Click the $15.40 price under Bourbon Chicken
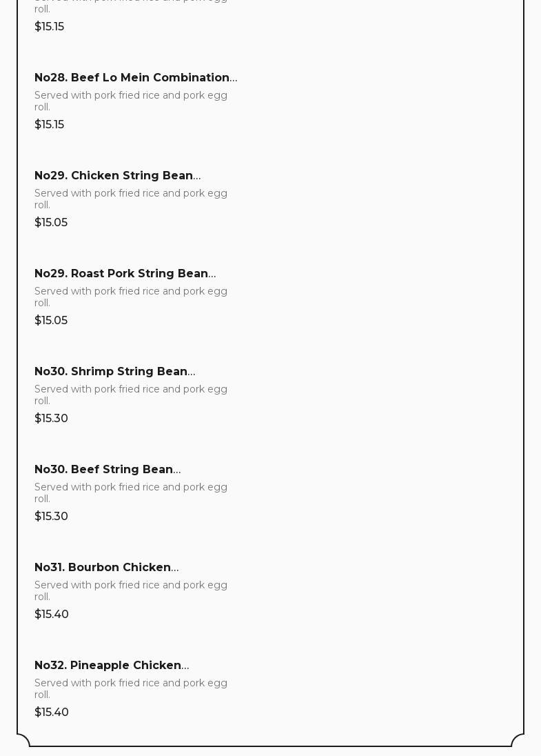The width and height of the screenshot is (541, 756). [52, 615]
